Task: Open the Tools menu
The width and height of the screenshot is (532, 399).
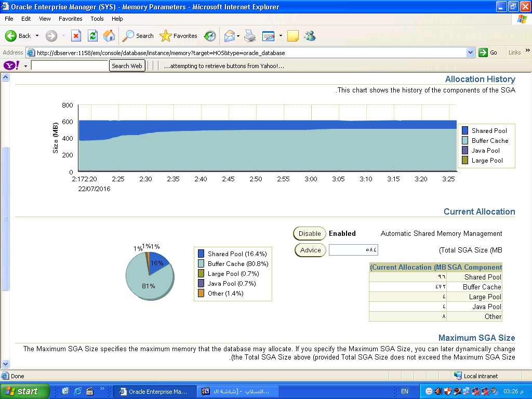Action: click(x=97, y=19)
